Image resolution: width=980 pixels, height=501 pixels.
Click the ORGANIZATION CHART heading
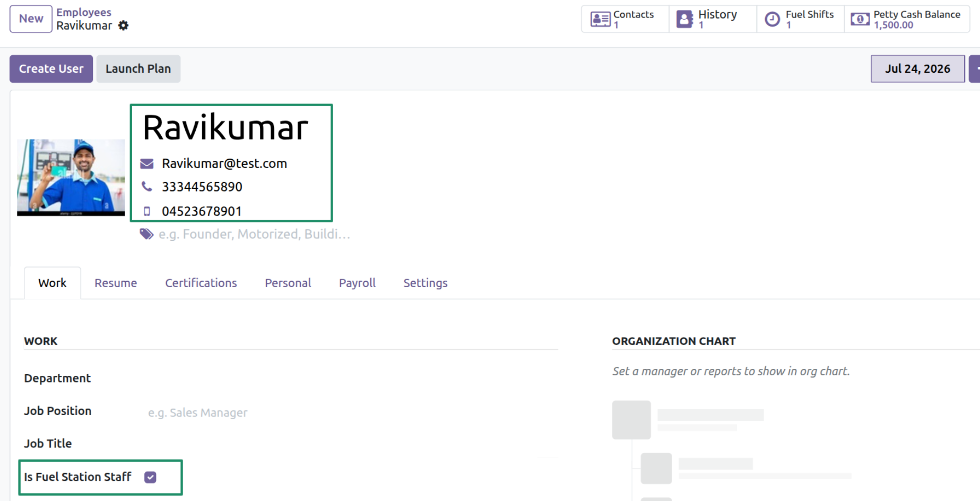pyautogui.click(x=673, y=341)
